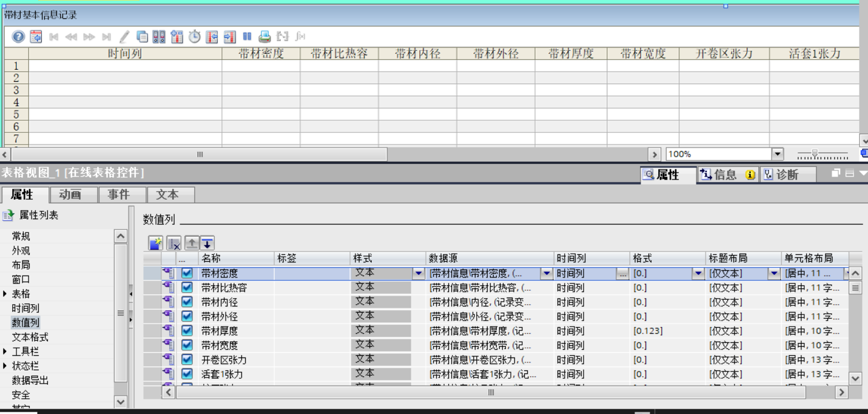The width and height of the screenshot is (868, 414).
Task: Click the row icon beside 带材密度
Action: click(x=169, y=273)
